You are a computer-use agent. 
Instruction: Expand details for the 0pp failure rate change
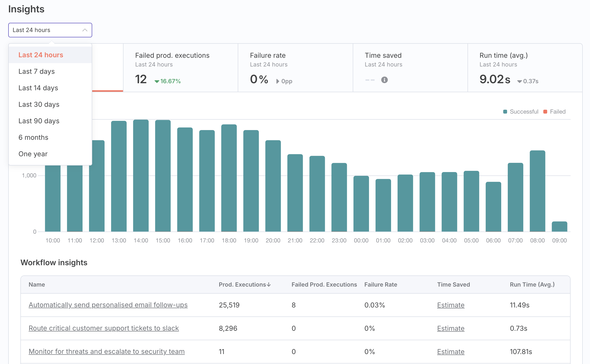(x=277, y=82)
